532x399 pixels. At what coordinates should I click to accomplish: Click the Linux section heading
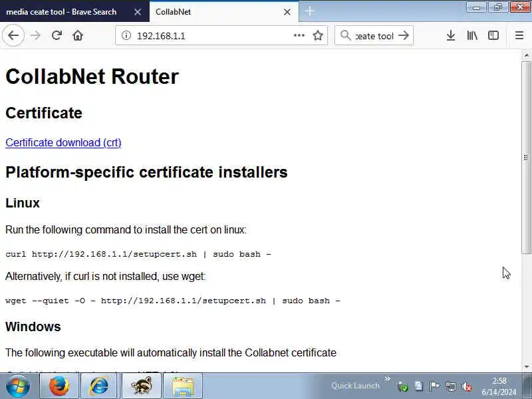[23, 203]
